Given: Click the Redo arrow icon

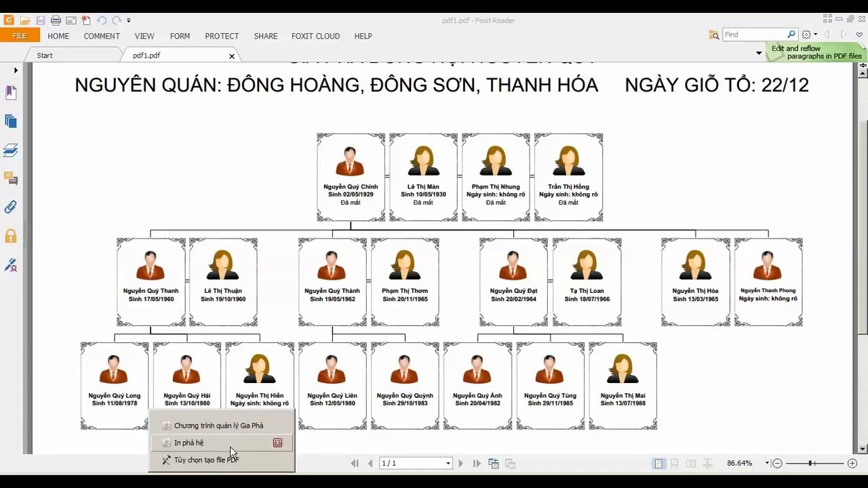Looking at the screenshot, I should click(x=117, y=20).
